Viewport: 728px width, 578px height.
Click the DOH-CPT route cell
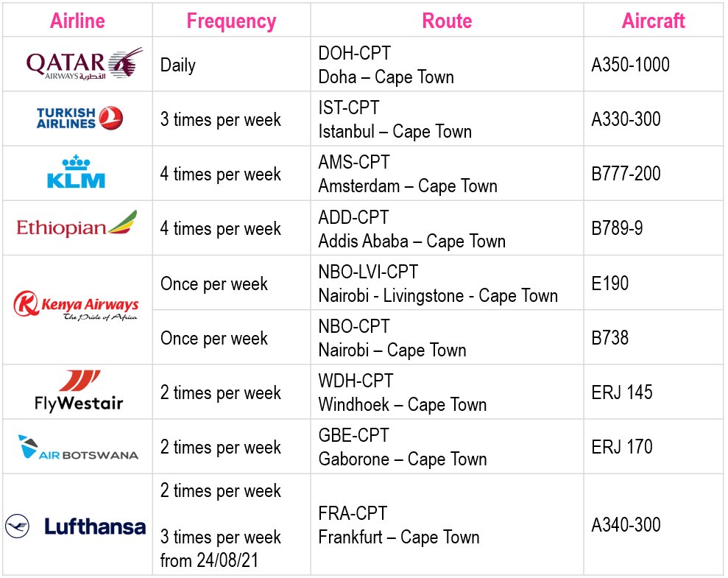[x=447, y=64]
